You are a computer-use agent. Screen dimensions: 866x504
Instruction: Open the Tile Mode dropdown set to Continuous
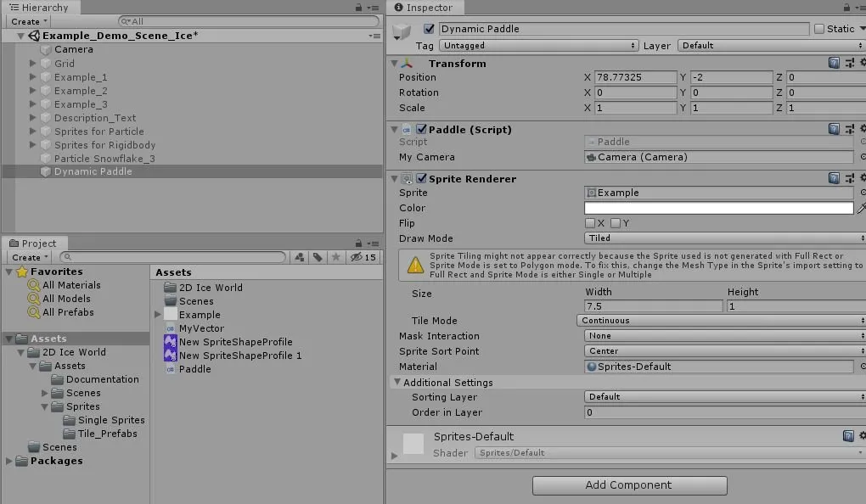722,321
